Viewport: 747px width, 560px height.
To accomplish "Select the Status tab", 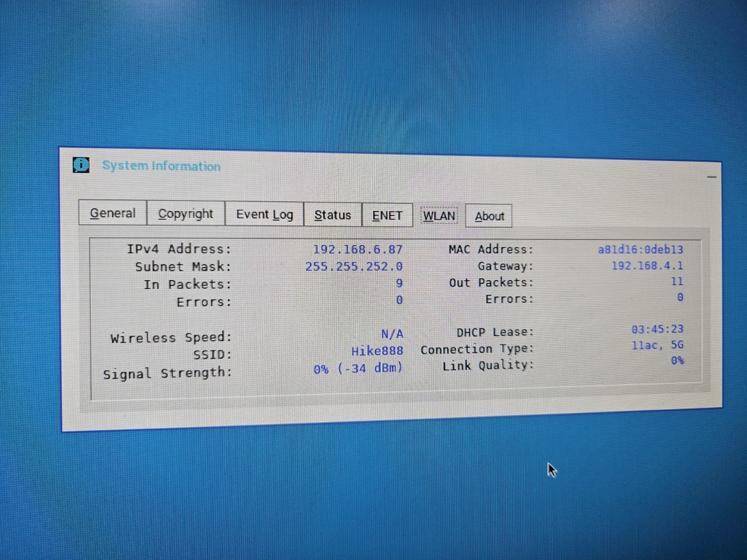I will (x=332, y=215).
